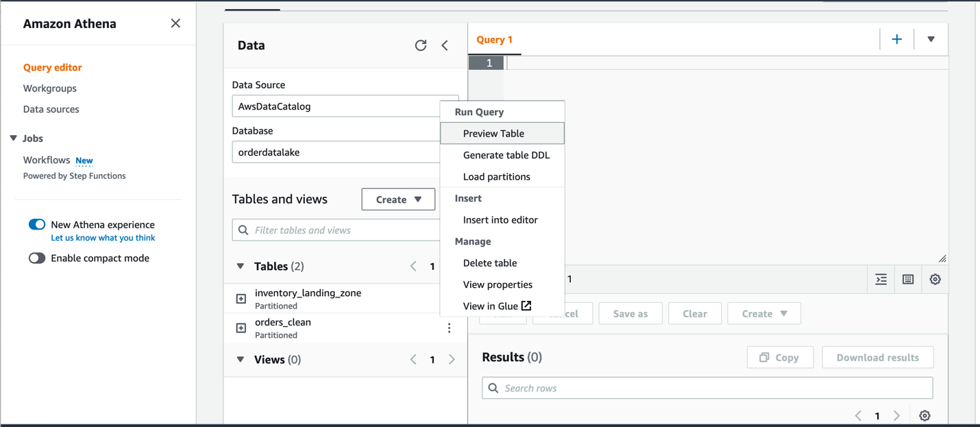Screen dimensions: 980x427
Task: Open View in Glue
Action: [502, 306]
